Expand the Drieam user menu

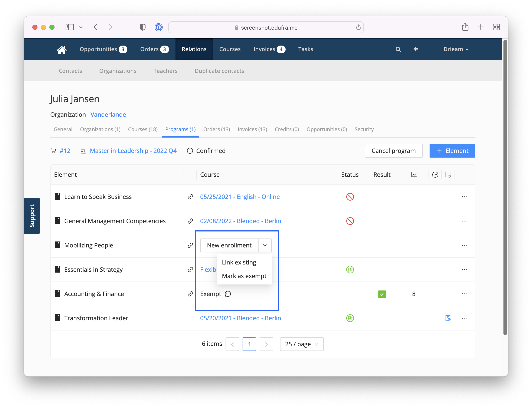[x=456, y=49]
